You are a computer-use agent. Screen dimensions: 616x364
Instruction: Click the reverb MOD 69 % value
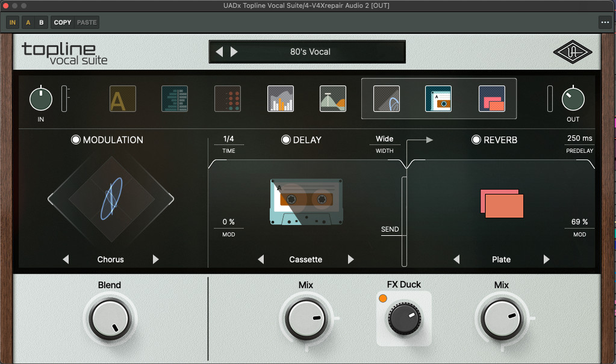click(579, 222)
